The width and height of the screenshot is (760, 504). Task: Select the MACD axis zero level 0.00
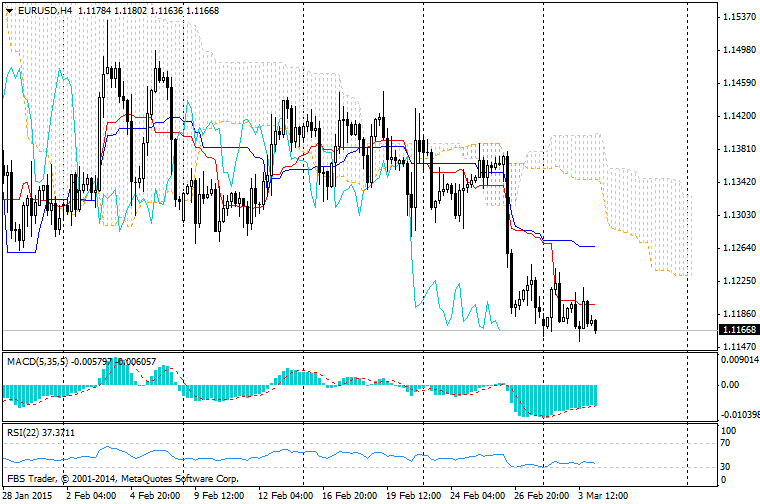pos(730,385)
